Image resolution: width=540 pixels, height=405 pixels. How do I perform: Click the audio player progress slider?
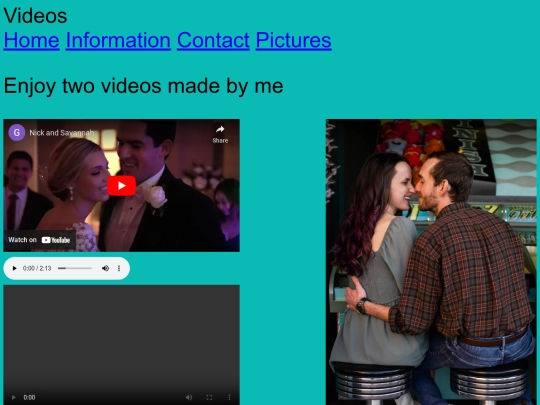(75, 268)
